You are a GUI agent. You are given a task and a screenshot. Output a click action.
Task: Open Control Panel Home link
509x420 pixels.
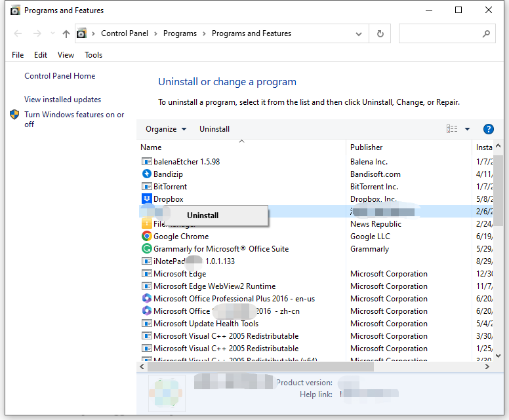[60, 76]
